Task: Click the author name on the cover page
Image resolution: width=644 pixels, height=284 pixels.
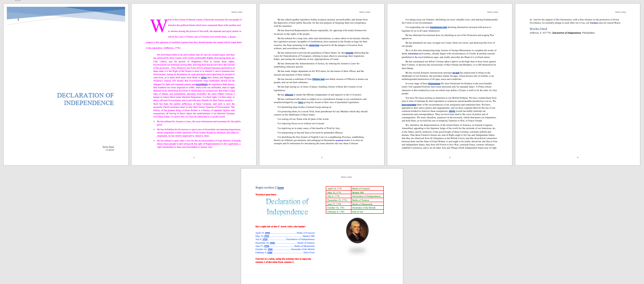Action: pyautogui.click(x=108, y=147)
